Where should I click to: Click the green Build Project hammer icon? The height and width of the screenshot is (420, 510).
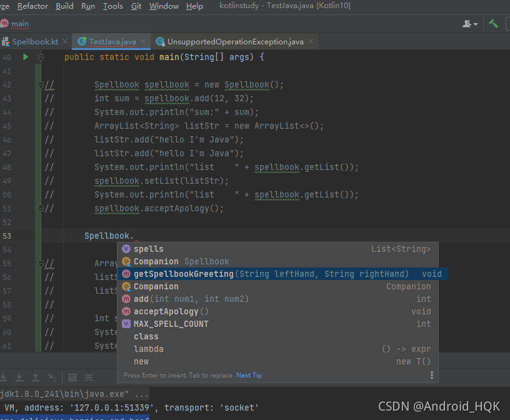tap(493, 23)
